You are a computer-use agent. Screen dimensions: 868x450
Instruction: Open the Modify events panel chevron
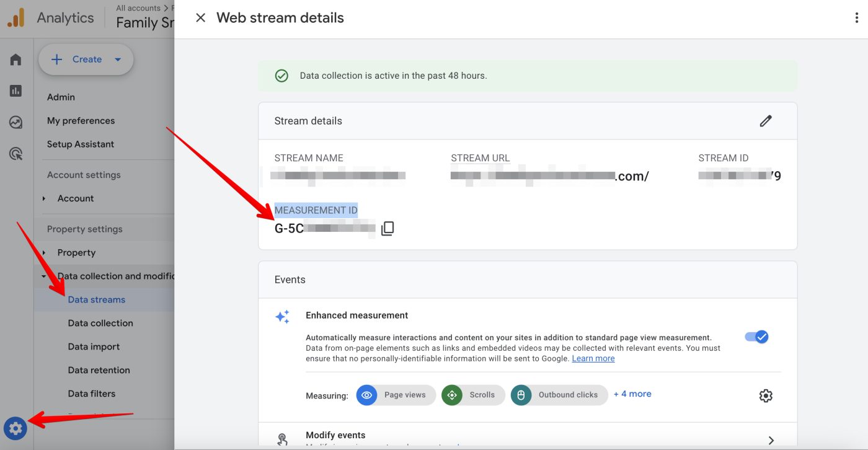[771, 439]
